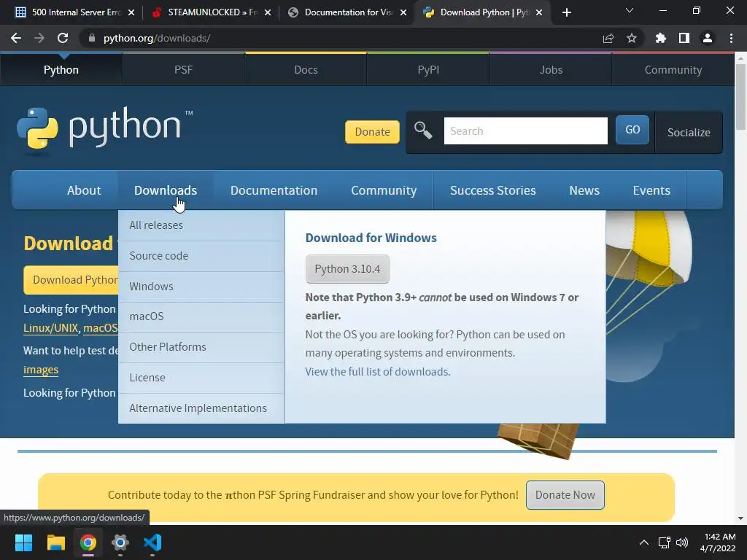The image size is (747, 560).
Task: Click the Linux/UNIX link
Action: 50,328
